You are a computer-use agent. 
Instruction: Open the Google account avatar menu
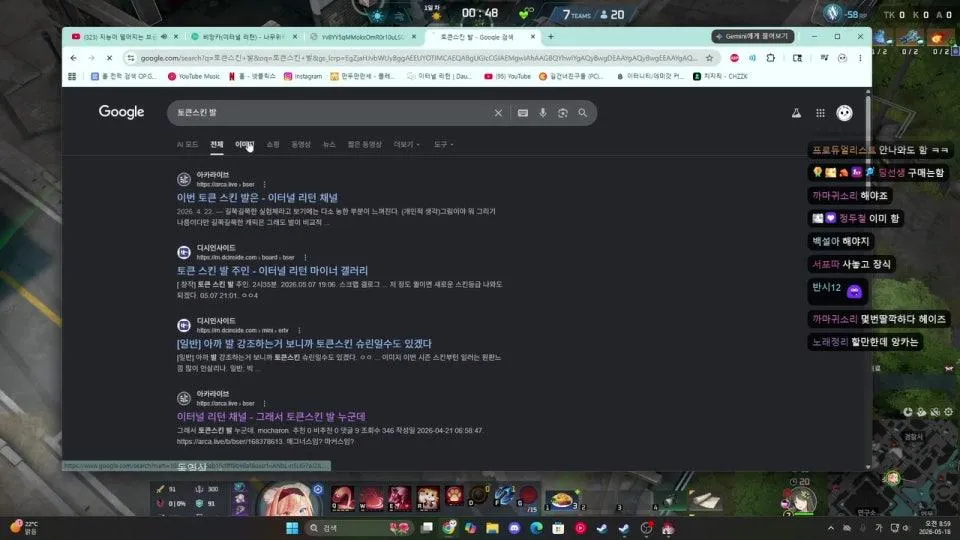pos(844,113)
